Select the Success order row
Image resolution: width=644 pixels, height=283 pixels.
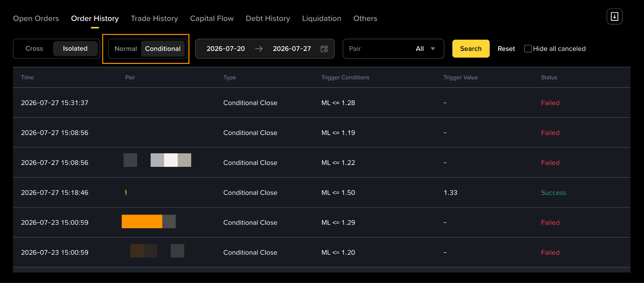[322, 193]
